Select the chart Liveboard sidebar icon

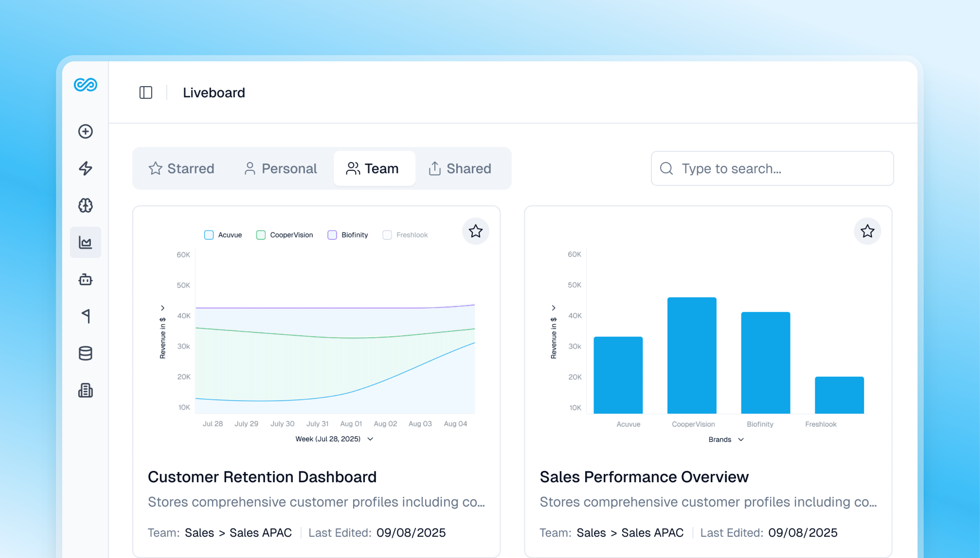pyautogui.click(x=85, y=242)
